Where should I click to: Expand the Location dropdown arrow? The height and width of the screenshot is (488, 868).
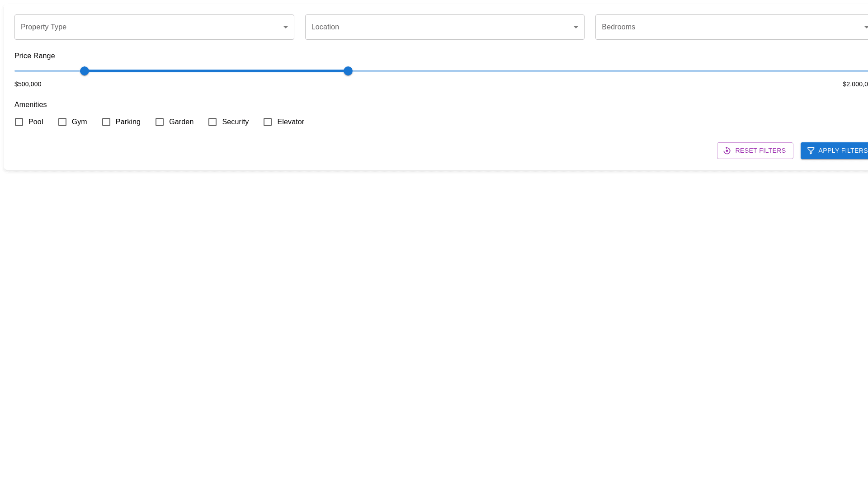tap(576, 28)
